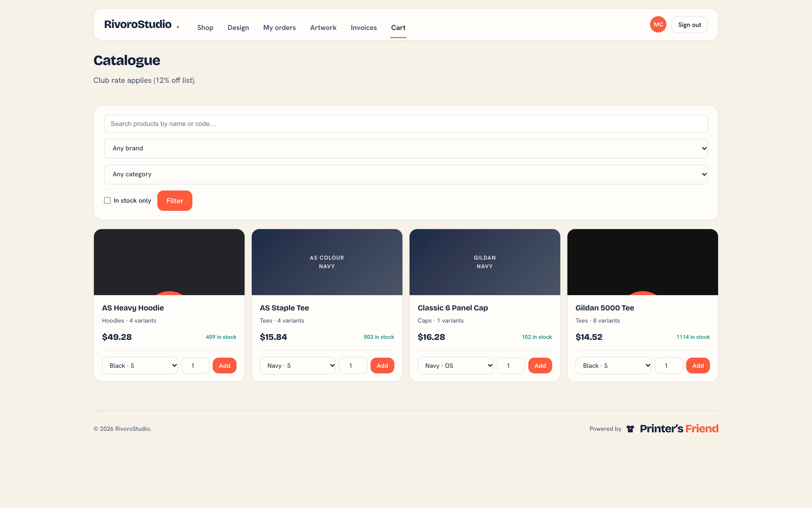The width and height of the screenshot is (812, 508).
Task: Open the Gildan 5000 Tee product image
Action: (x=642, y=262)
